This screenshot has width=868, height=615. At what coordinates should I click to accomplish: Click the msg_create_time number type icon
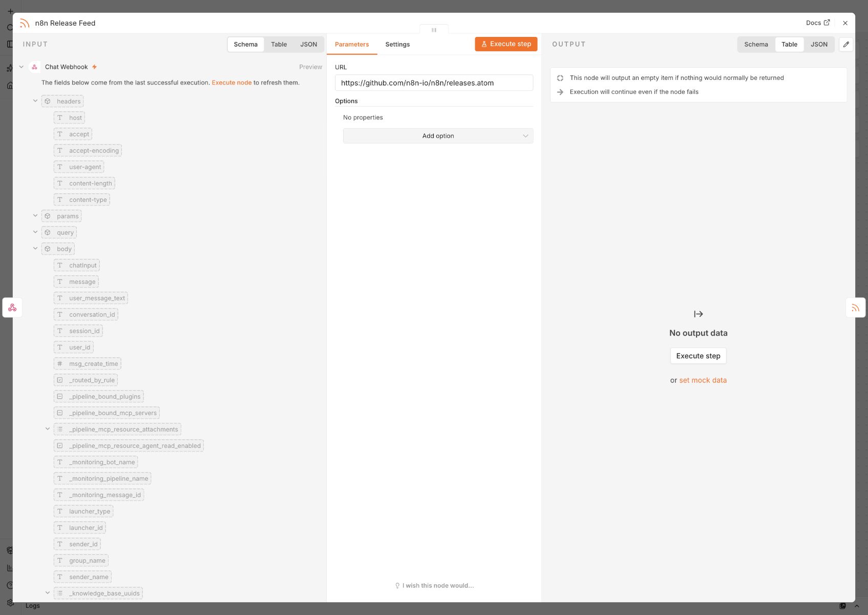60,364
